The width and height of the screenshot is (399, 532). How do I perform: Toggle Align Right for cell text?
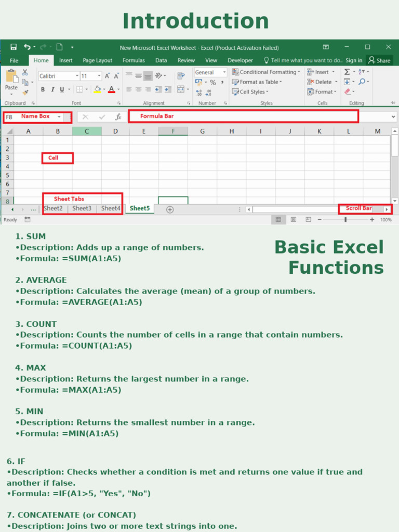[x=148, y=89]
